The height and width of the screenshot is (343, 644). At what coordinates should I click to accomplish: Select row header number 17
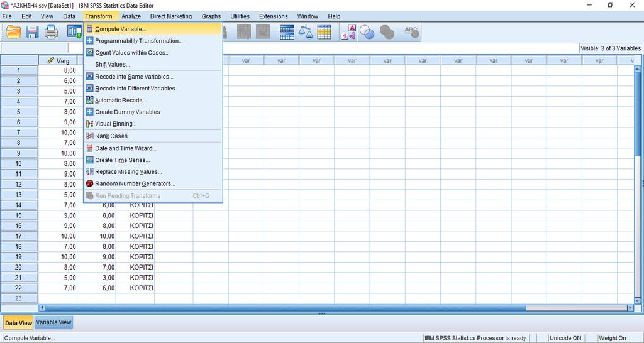(x=19, y=236)
